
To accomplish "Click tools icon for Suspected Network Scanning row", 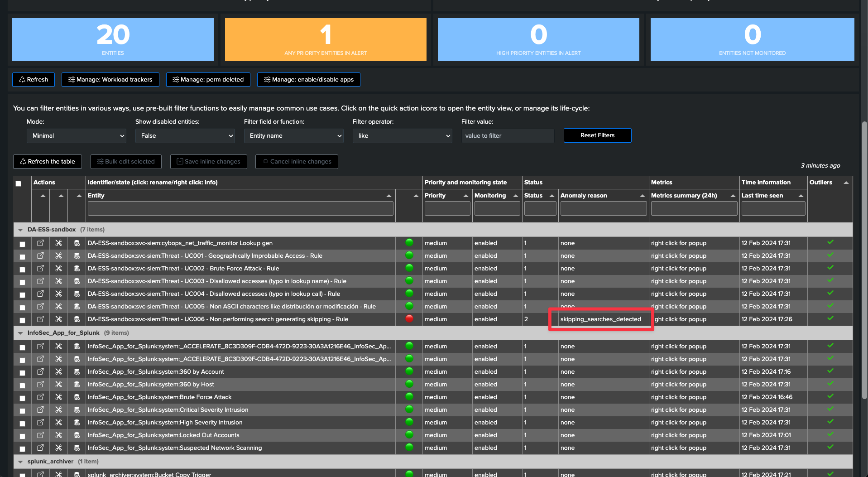I will 58,448.
